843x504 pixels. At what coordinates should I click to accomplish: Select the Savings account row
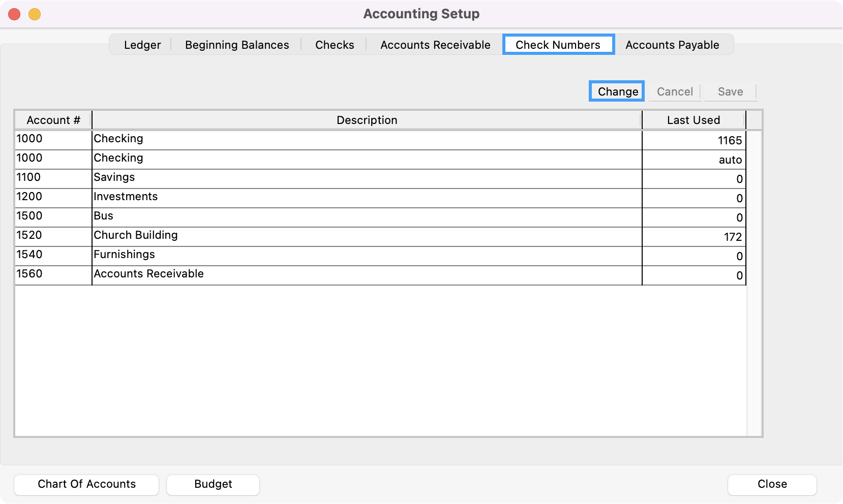coord(366,178)
